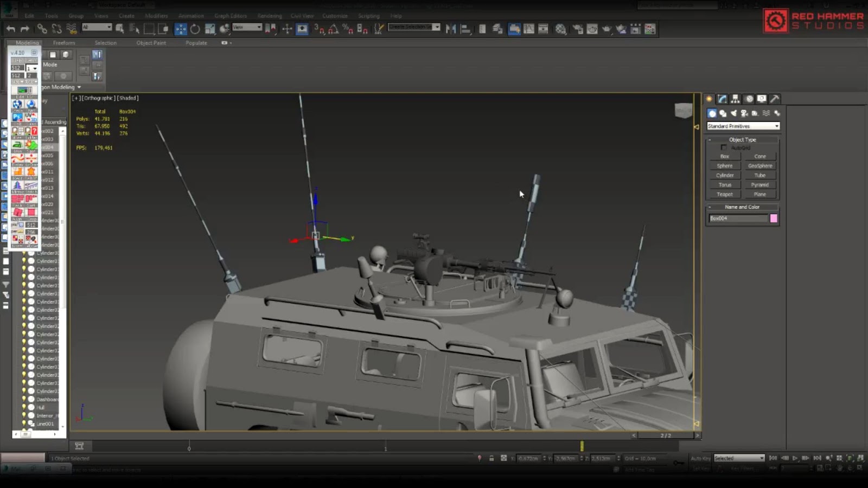868x488 pixels.
Task: Create a Teapot primitive
Action: tap(724, 194)
